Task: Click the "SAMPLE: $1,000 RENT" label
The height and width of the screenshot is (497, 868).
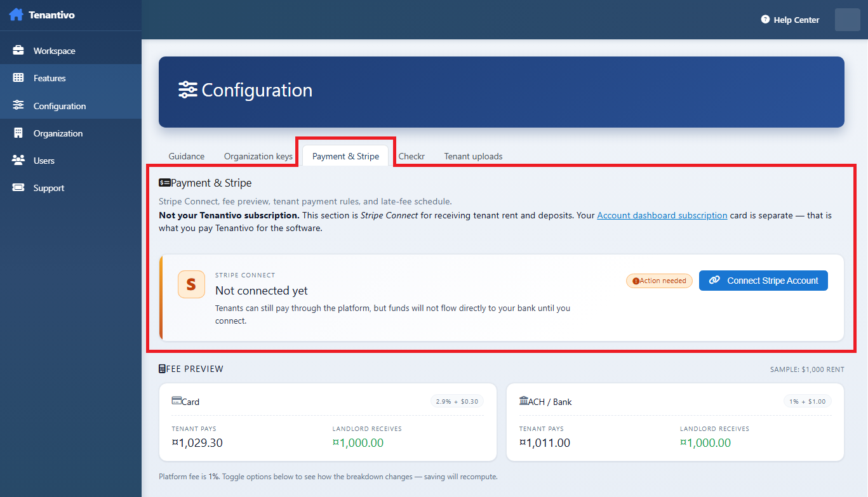Action: 807,369
